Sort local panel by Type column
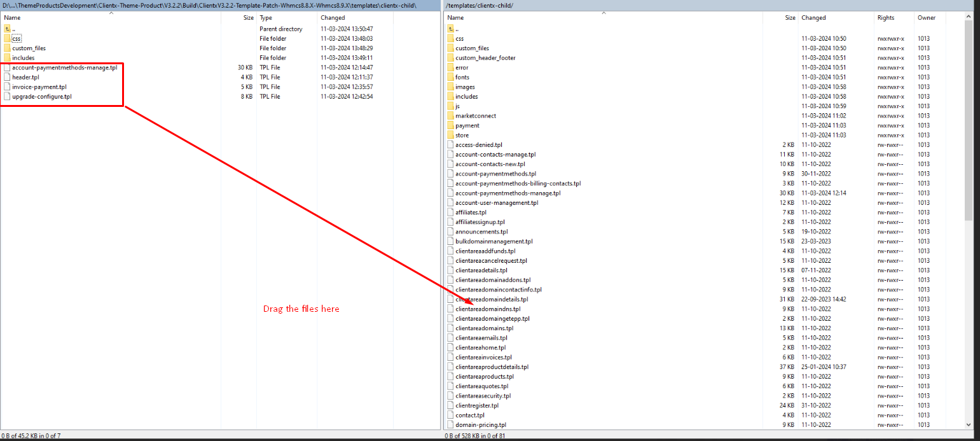This screenshot has width=980, height=441. 266,18
